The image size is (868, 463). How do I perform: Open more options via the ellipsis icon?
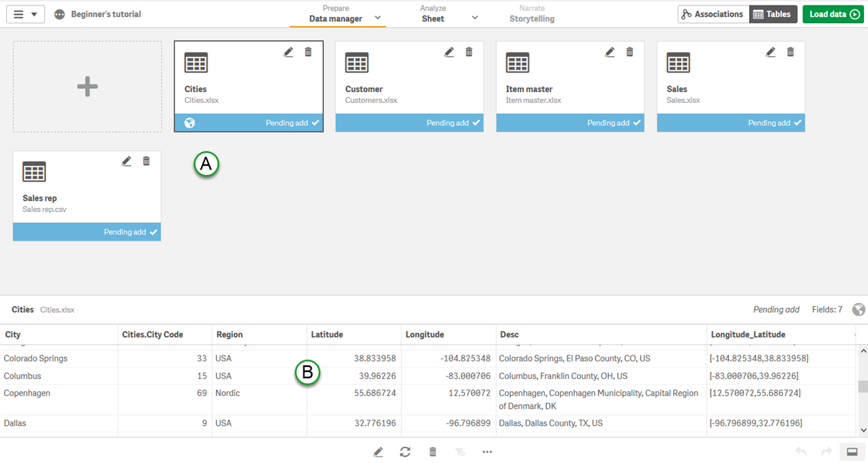coord(487,452)
